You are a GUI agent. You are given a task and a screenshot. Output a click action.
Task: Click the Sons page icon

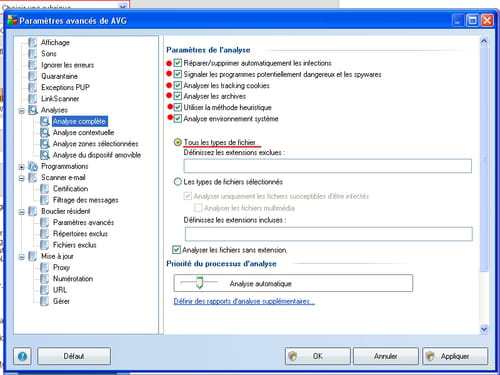[32, 54]
